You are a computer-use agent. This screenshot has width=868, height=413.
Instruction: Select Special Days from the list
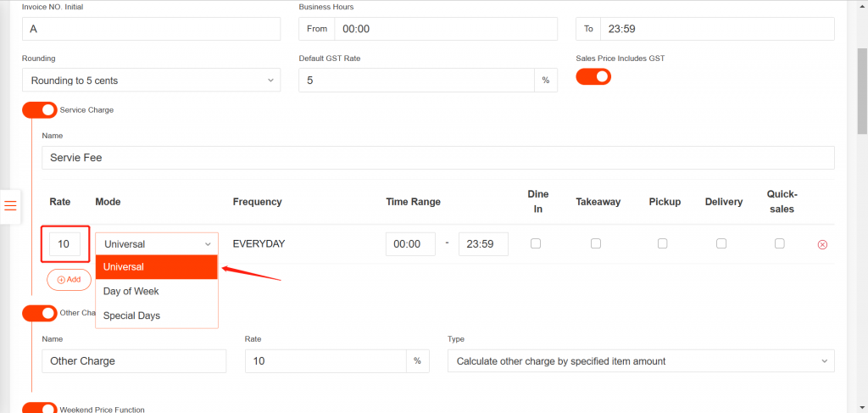pos(131,315)
